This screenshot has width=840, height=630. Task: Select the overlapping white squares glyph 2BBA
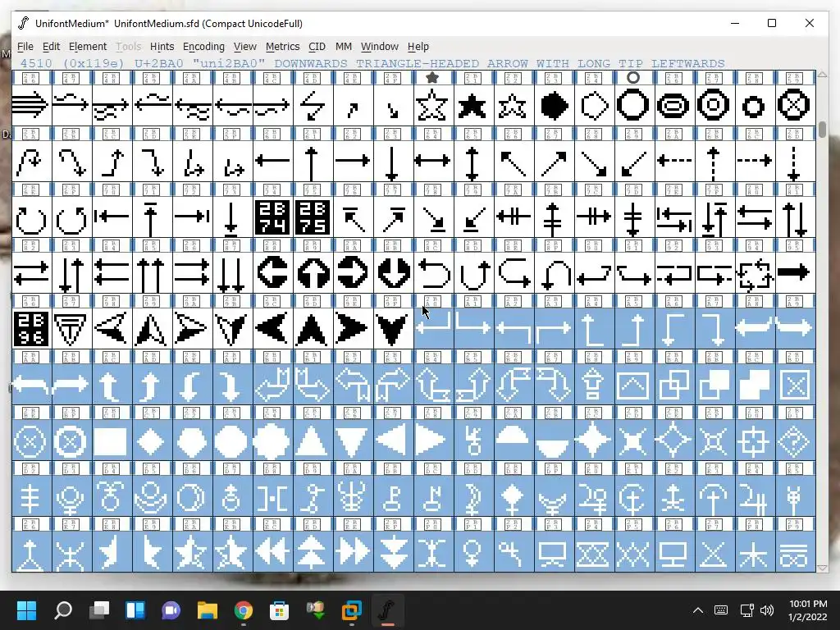pos(674,385)
